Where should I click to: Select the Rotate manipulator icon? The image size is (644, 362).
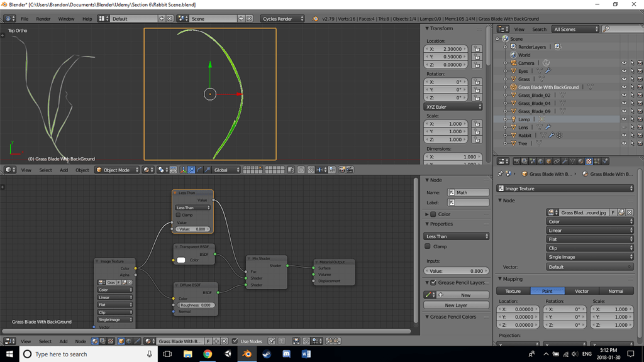click(x=199, y=170)
